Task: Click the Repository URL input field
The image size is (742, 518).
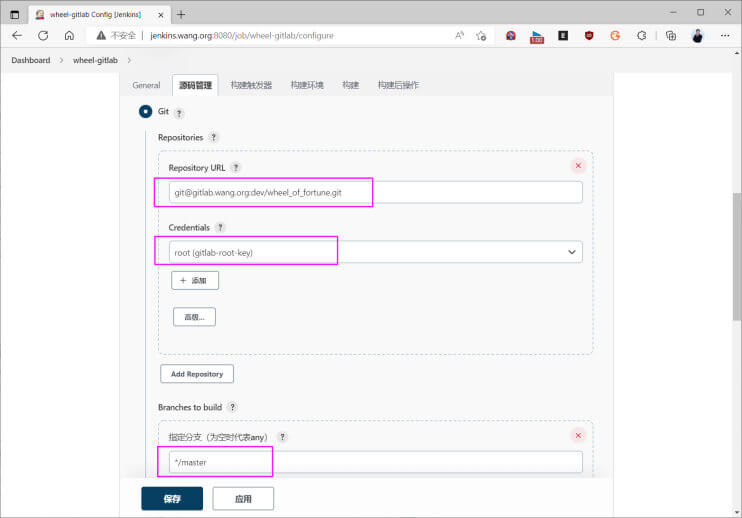Action: (x=376, y=193)
